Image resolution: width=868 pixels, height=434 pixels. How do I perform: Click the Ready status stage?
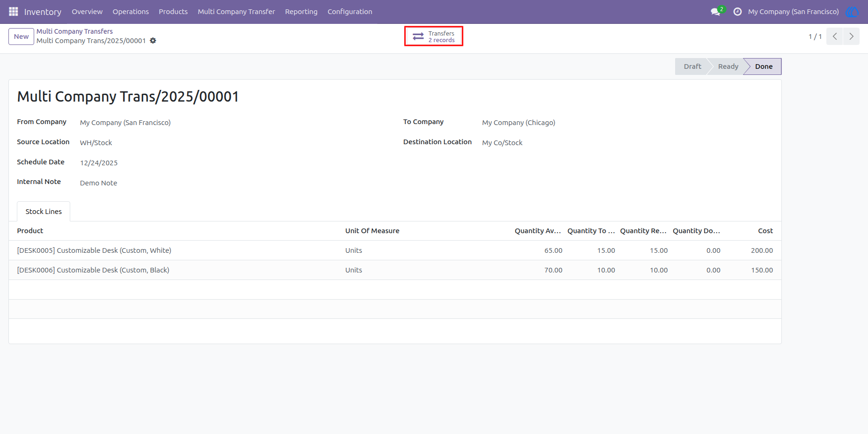point(728,66)
